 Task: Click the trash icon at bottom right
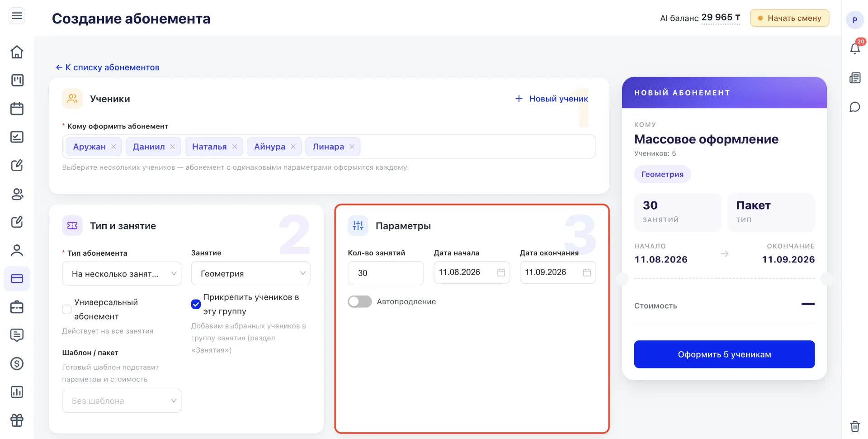tap(854, 426)
